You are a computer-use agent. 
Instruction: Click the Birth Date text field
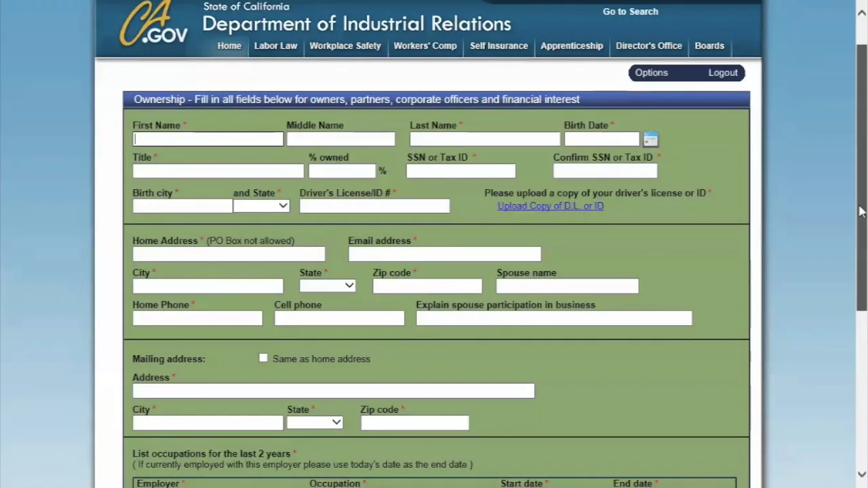[602, 139]
